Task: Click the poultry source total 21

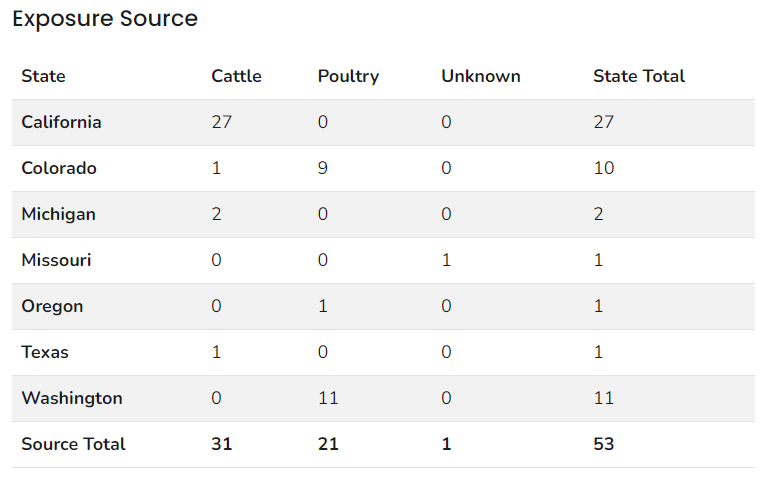Action: click(x=328, y=444)
